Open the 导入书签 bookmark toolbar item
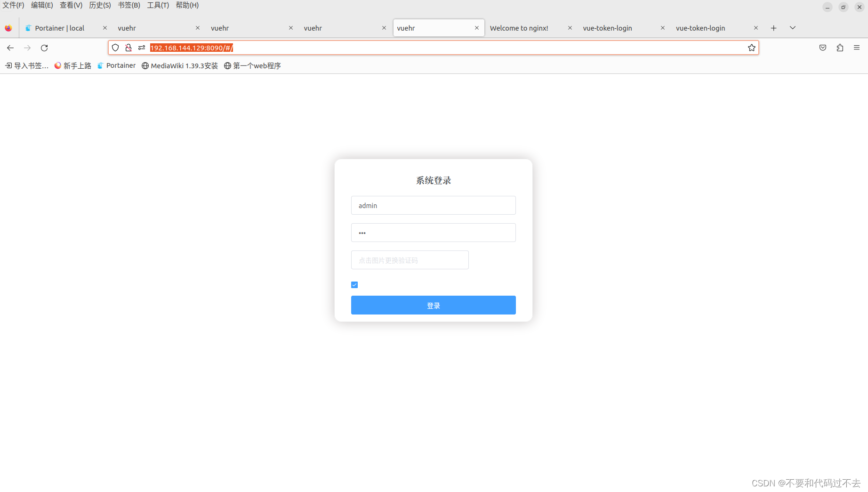 tap(27, 65)
